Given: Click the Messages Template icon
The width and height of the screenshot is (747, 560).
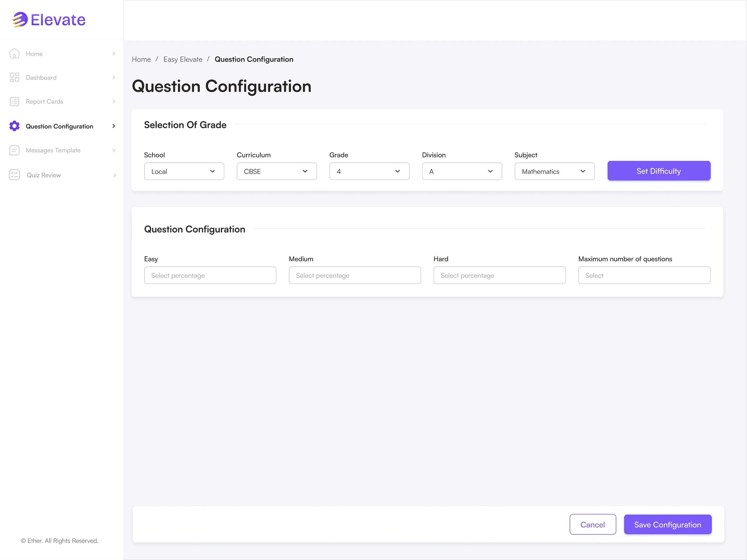Looking at the screenshot, I should pos(14,150).
